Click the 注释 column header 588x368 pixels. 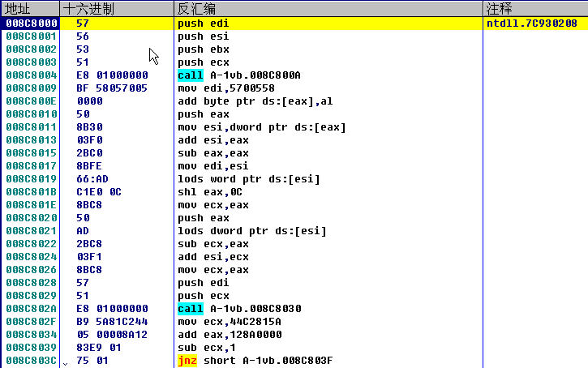pyautogui.click(x=535, y=9)
